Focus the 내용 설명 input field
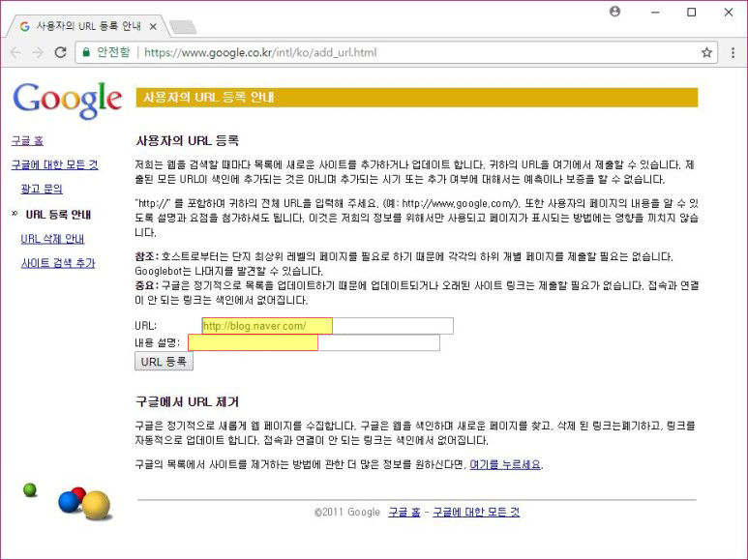The image size is (748, 560). coord(314,343)
